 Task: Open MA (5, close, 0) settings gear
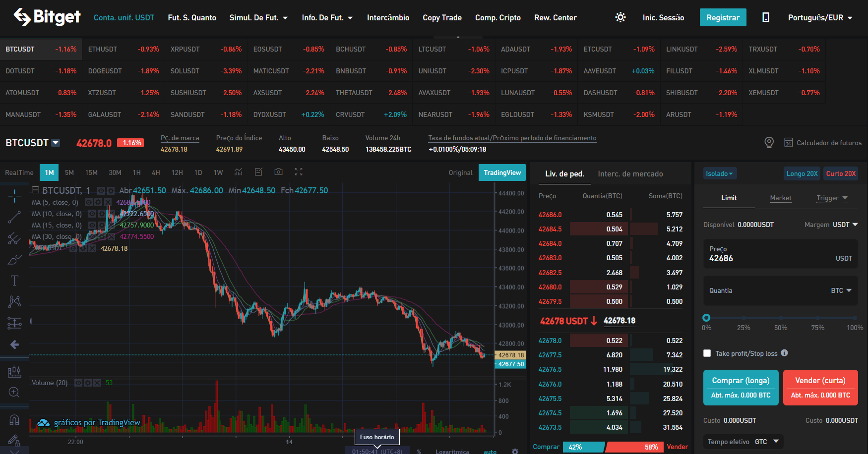point(98,202)
